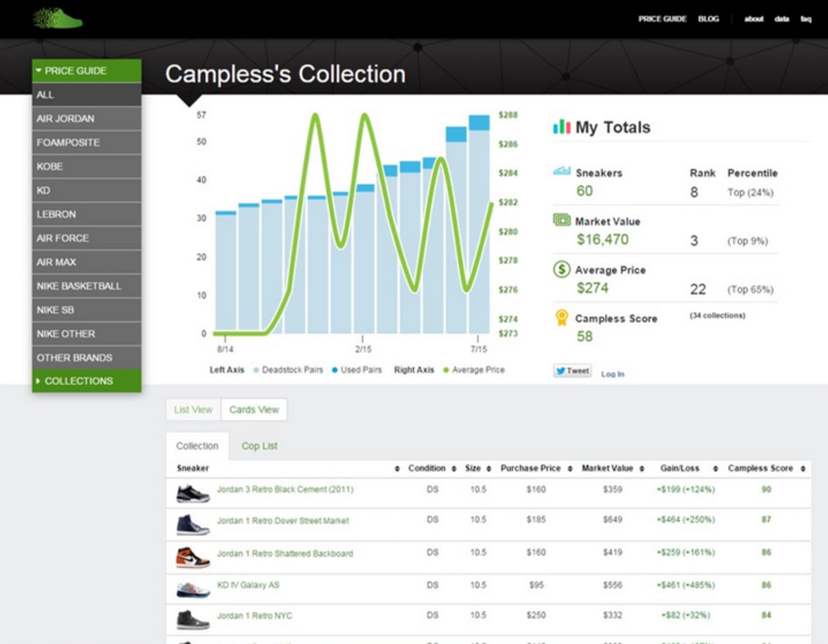Click the green sneaker logo
The image size is (828, 644).
[x=57, y=17]
